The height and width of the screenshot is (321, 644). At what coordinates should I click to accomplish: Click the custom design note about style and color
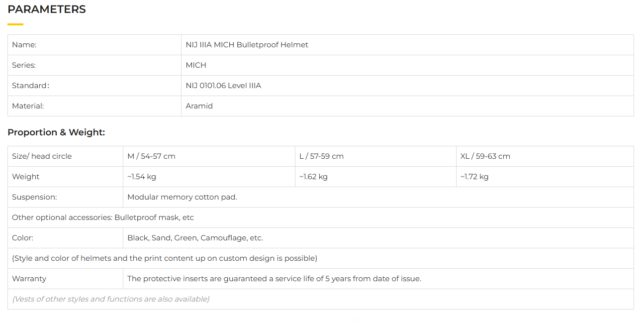[165, 258]
